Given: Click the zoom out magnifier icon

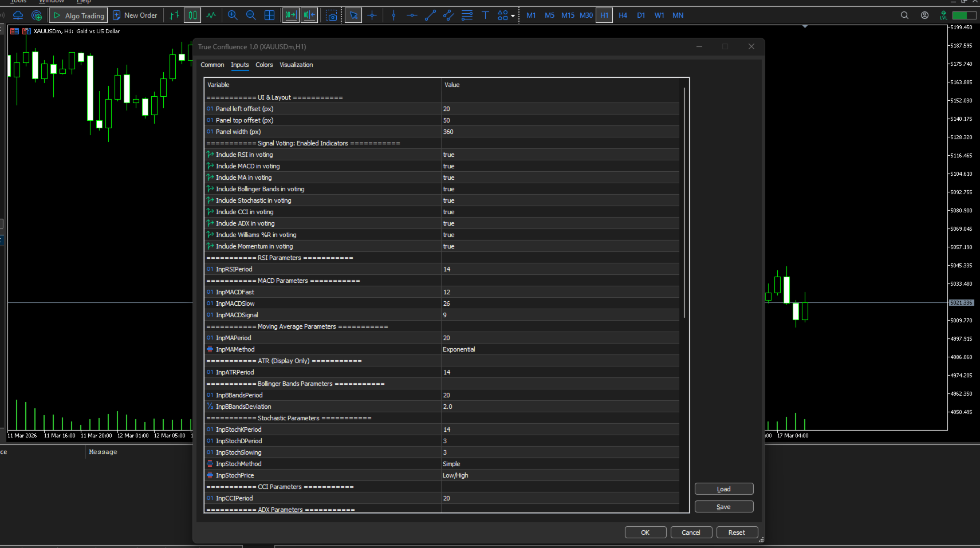Looking at the screenshot, I should click(x=251, y=15).
